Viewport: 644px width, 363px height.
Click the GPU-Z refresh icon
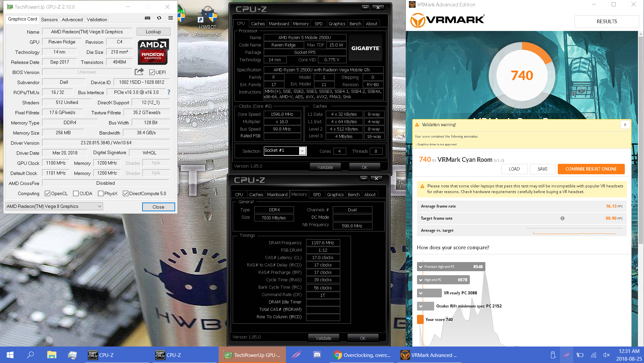pos(159,18)
